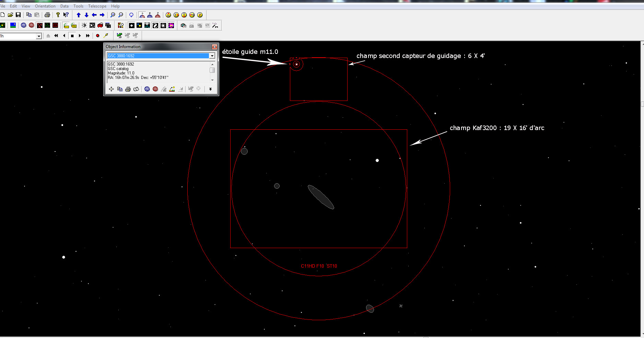Print object info from Object Information panel
The width and height of the screenshot is (644, 338).
[x=128, y=89]
